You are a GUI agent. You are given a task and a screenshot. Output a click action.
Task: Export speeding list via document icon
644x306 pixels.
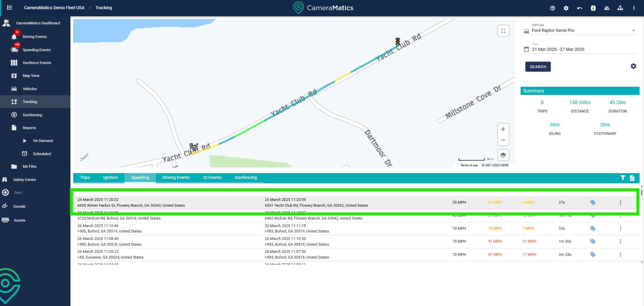(x=632, y=178)
